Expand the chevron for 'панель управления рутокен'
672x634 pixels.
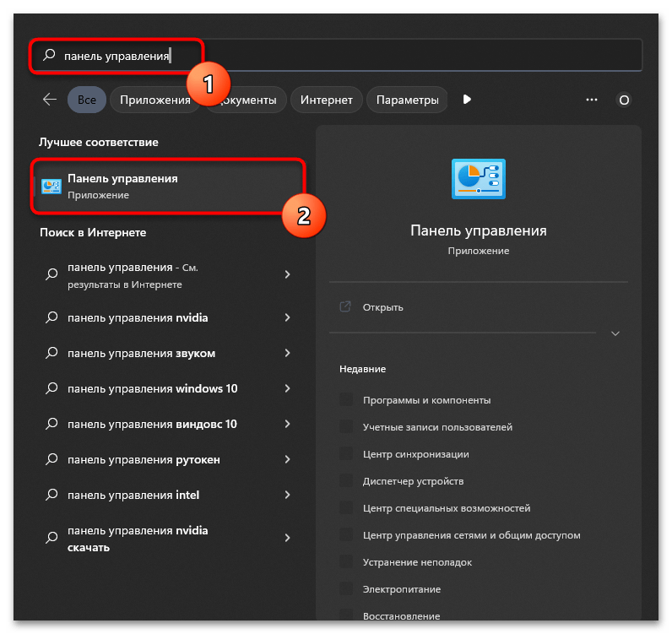point(288,459)
